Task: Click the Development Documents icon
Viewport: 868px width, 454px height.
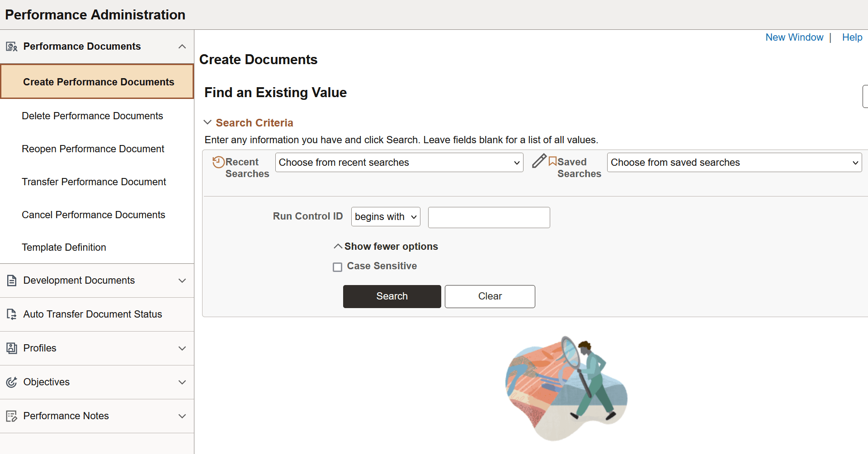Action: point(11,281)
